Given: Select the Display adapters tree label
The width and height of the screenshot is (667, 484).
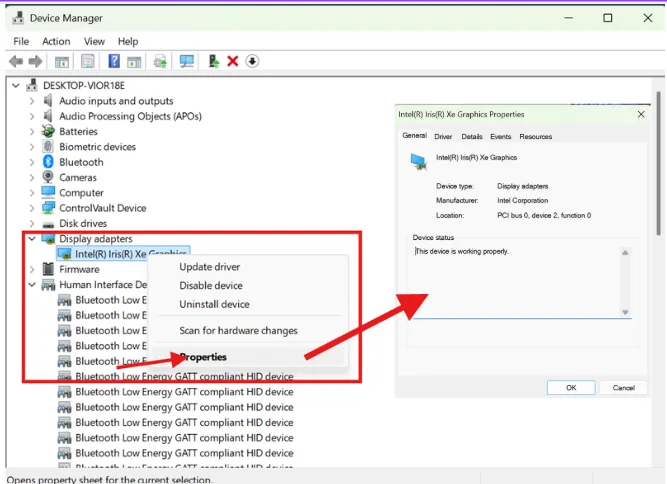Looking at the screenshot, I should point(96,239).
